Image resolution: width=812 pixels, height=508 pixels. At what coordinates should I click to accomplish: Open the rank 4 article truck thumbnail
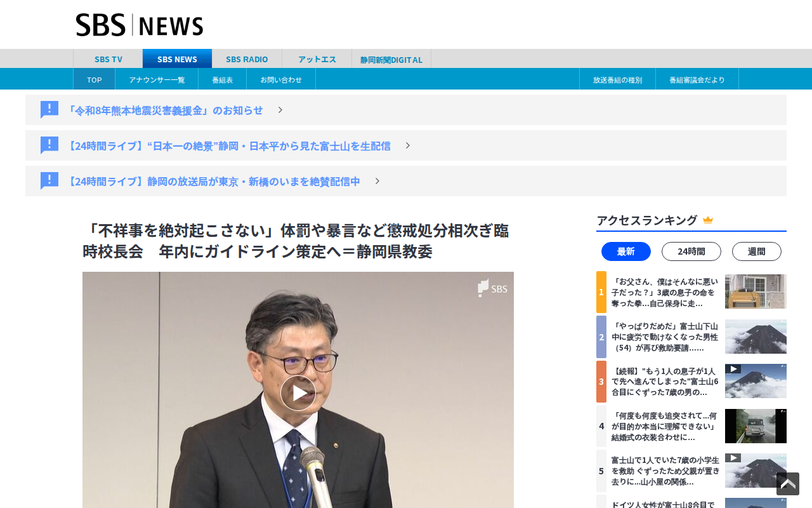756,426
